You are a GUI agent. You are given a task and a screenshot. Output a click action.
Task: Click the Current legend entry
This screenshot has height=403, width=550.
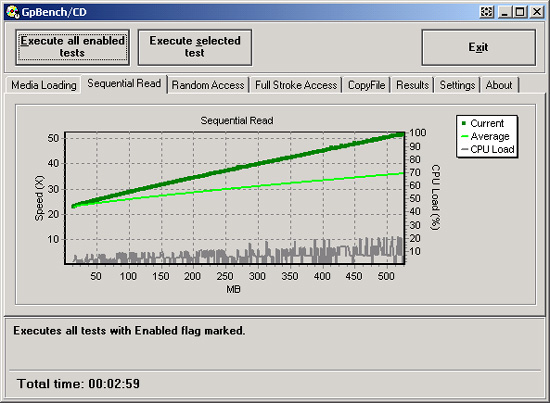point(483,123)
